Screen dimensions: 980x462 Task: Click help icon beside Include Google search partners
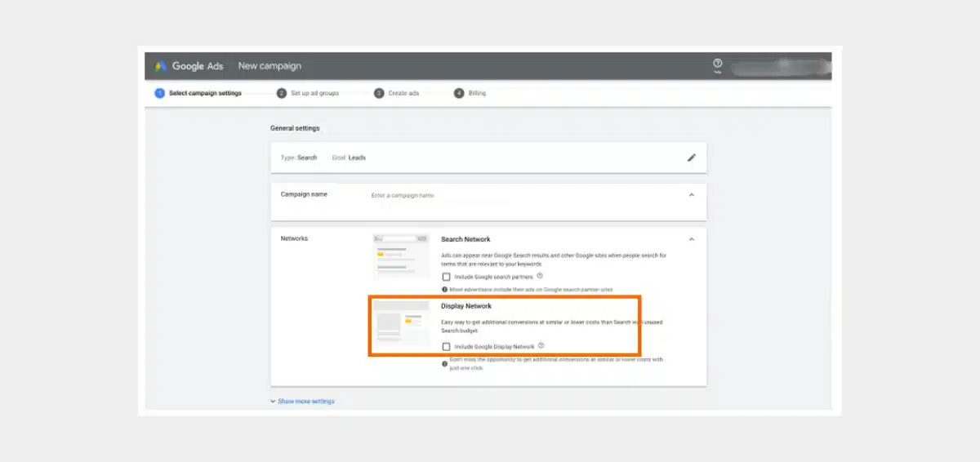pos(541,276)
